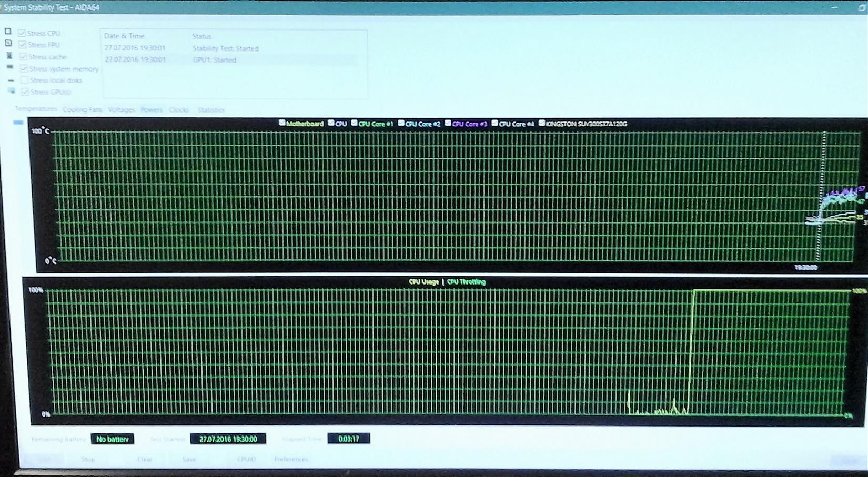Hide the KINGSTON drive temperature line
868x477 pixels.
tap(541, 123)
